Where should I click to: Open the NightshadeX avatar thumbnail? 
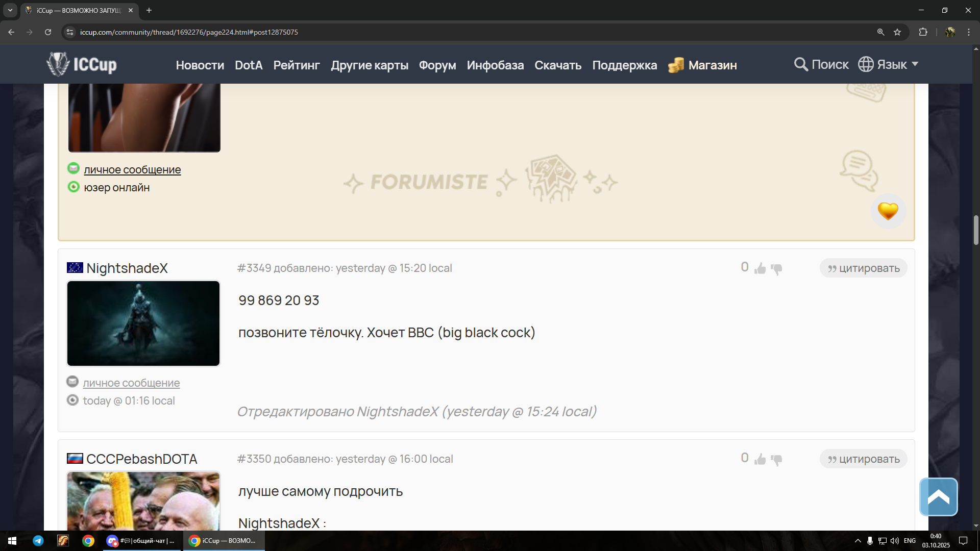(x=143, y=323)
